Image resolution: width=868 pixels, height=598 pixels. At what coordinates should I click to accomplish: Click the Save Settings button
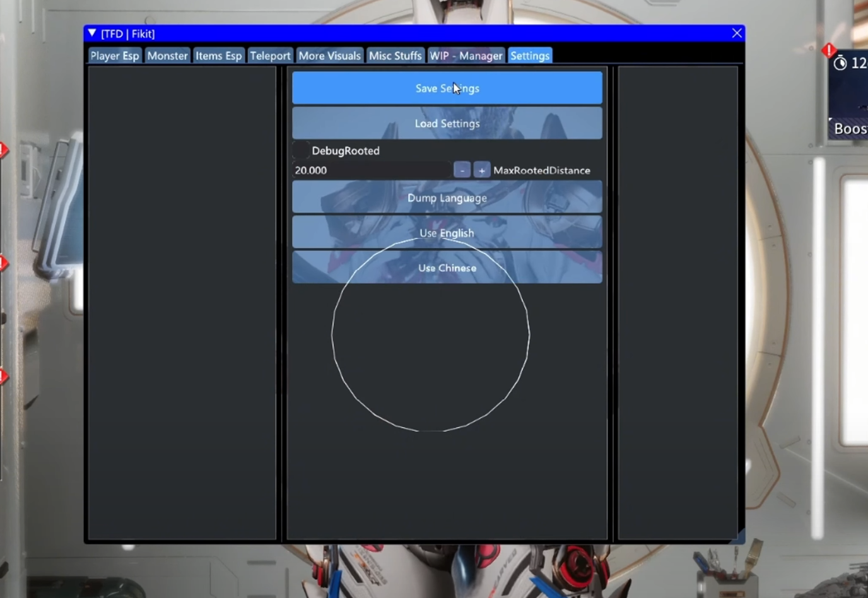pos(447,88)
